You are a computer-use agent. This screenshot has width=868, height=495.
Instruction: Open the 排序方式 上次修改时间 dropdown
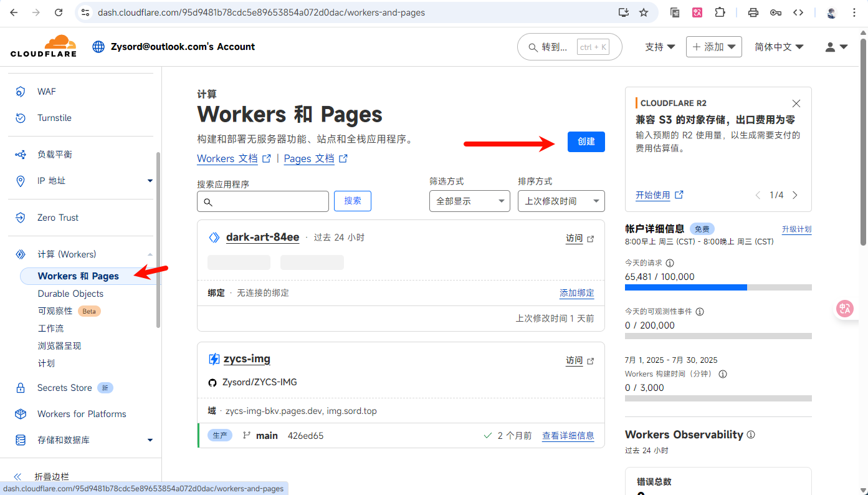click(x=561, y=201)
